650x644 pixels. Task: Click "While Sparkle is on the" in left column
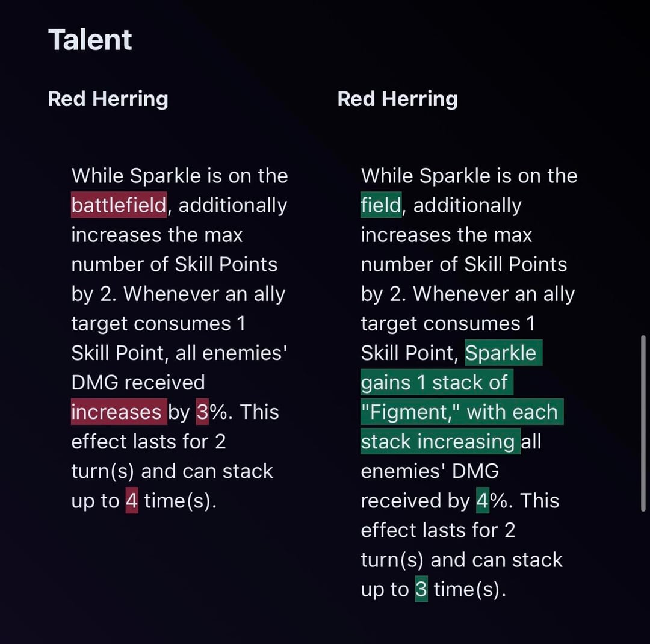point(179,176)
